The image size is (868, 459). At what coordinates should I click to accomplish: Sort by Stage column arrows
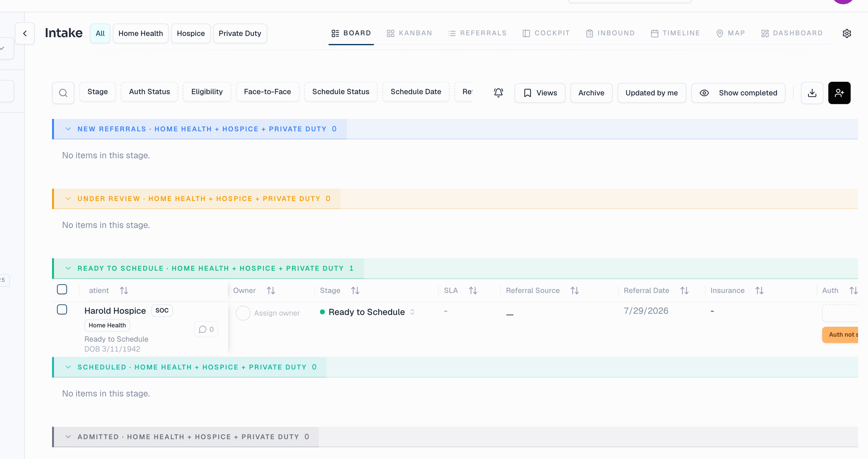click(x=355, y=290)
